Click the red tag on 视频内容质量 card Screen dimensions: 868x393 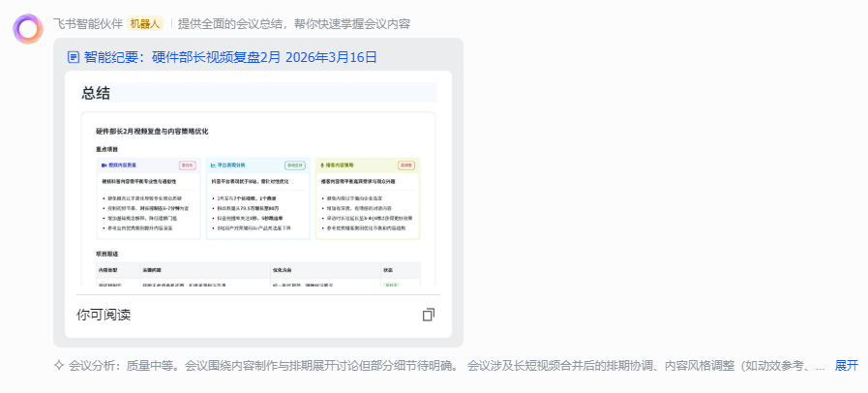coord(187,166)
